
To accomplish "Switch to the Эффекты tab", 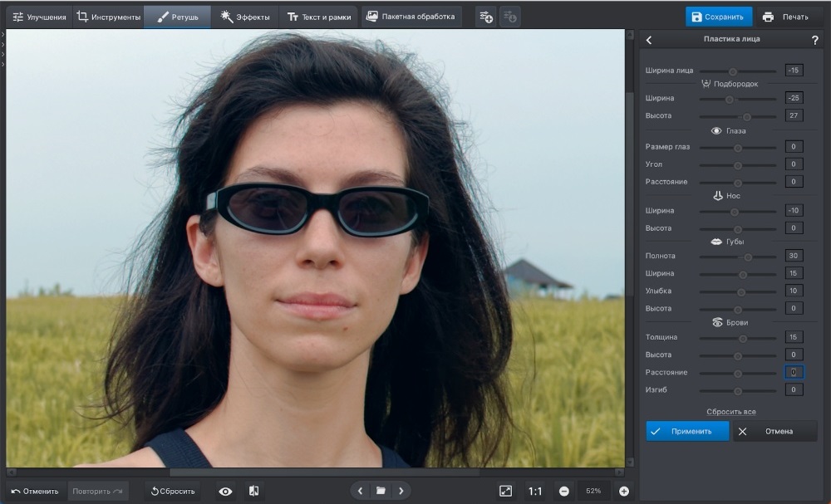I will [245, 17].
